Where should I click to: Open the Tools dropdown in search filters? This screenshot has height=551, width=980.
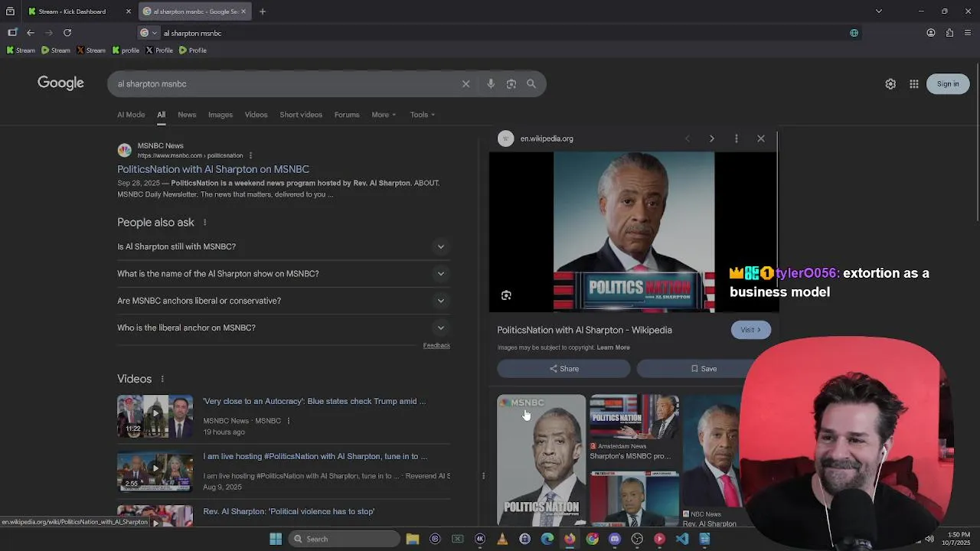tap(422, 115)
